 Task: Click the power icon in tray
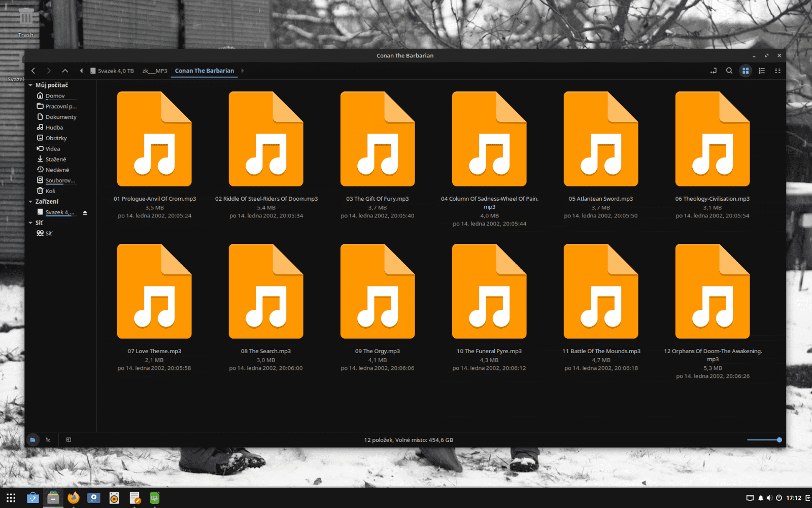click(x=779, y=498)
